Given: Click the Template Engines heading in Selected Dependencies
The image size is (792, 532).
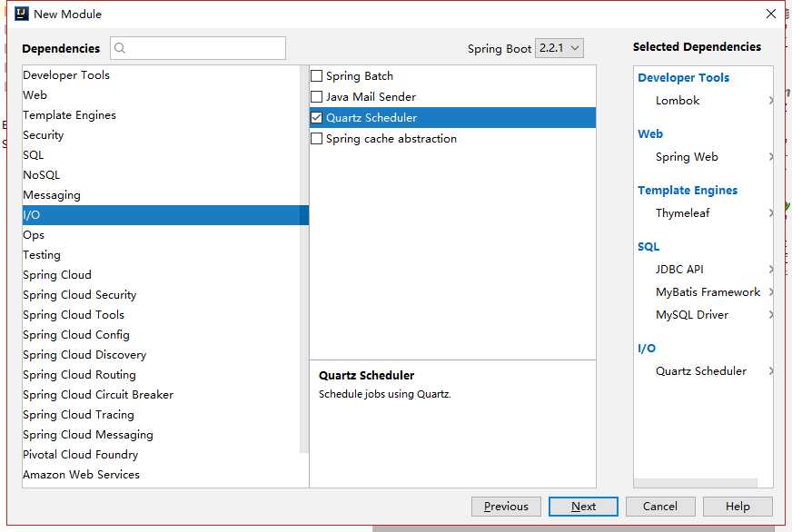Looking at the screenshot, I should [x=688, y=191].
